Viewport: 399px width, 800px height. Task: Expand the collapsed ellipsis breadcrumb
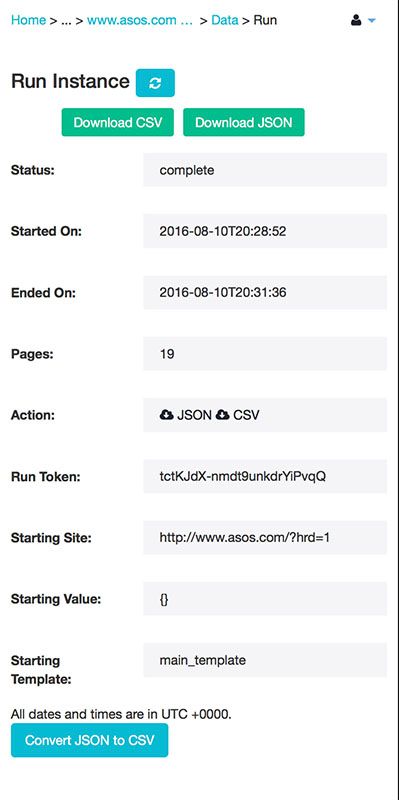point(66,20)
